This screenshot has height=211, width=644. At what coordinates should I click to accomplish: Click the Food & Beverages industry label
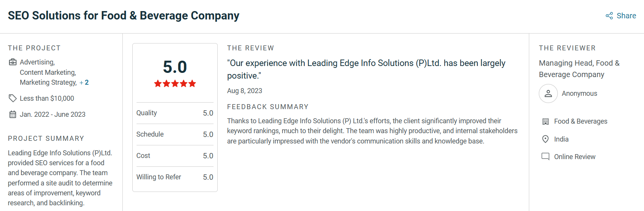pyautogui.click(x=580, y=121)
